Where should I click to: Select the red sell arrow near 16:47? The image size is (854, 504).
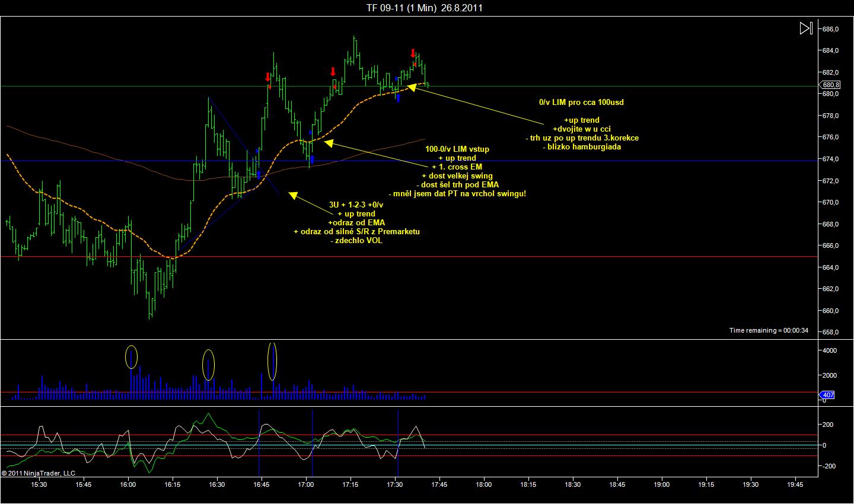tap(268, 77)
